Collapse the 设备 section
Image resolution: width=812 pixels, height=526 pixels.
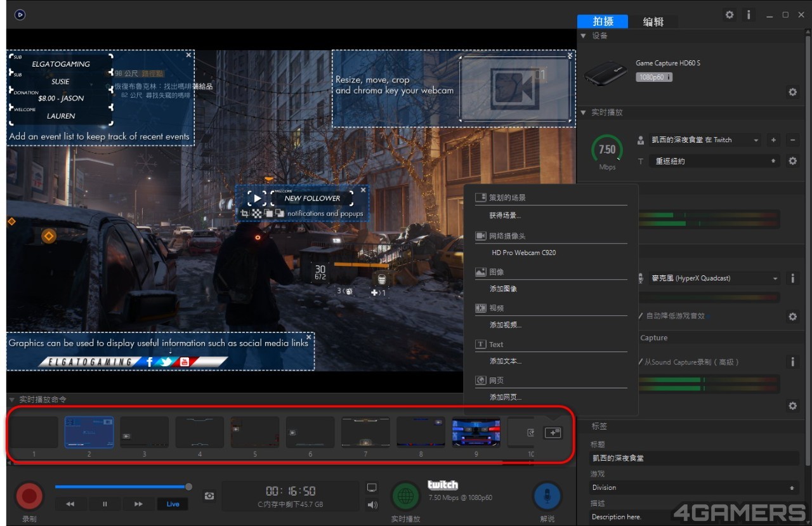click(584, 36)
